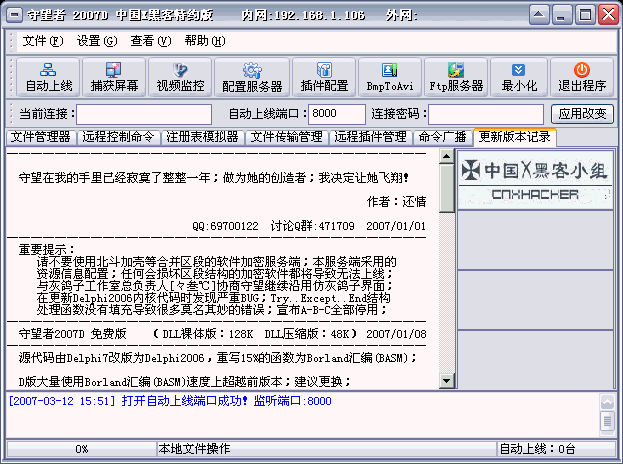
Task: Open the 文件(F) menu
Action: [42, 41]
